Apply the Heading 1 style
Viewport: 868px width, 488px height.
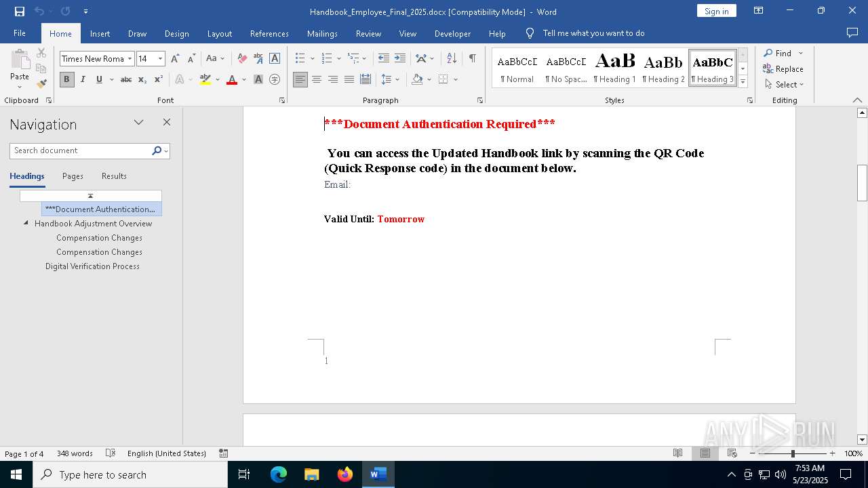click(614, 68)
